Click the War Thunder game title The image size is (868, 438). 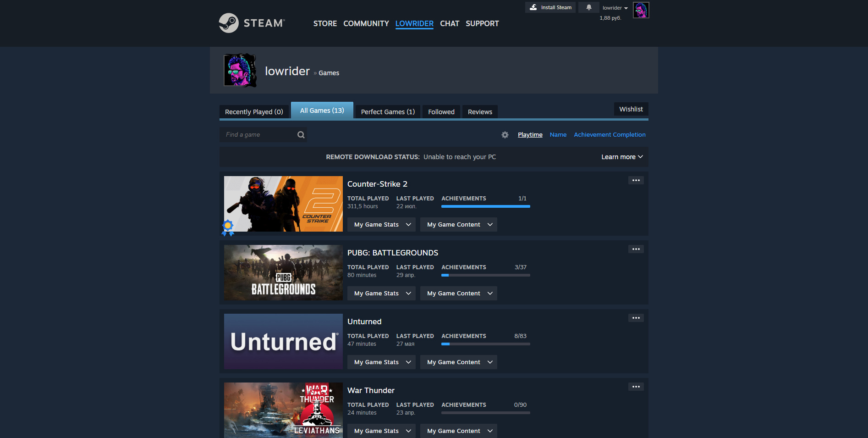371,390
